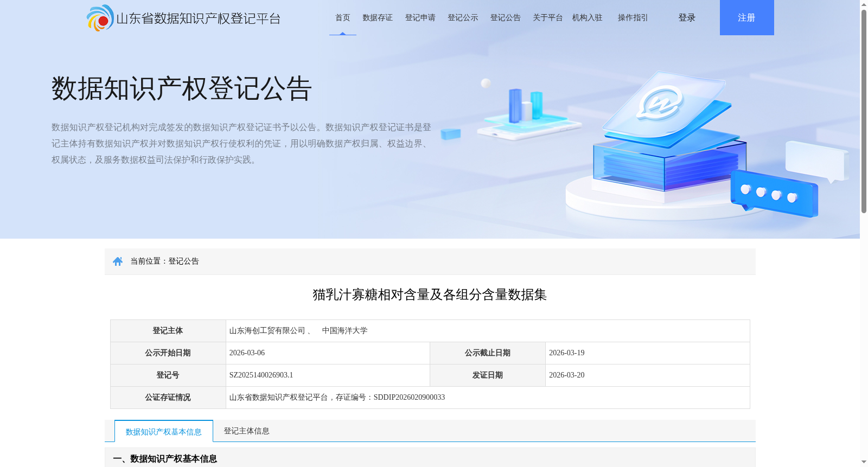Open the 操作指引 menu item

point(633,18)
